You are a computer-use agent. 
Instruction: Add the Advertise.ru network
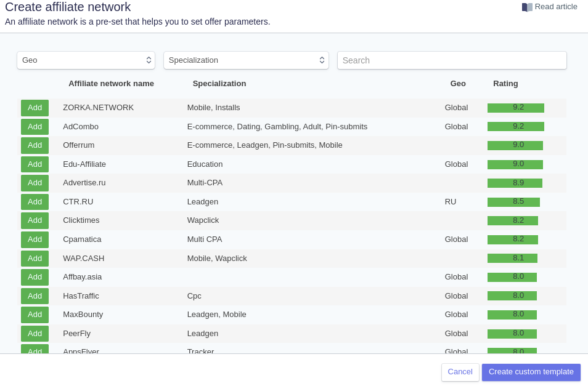pyautogui.click(x=35, y=183)
